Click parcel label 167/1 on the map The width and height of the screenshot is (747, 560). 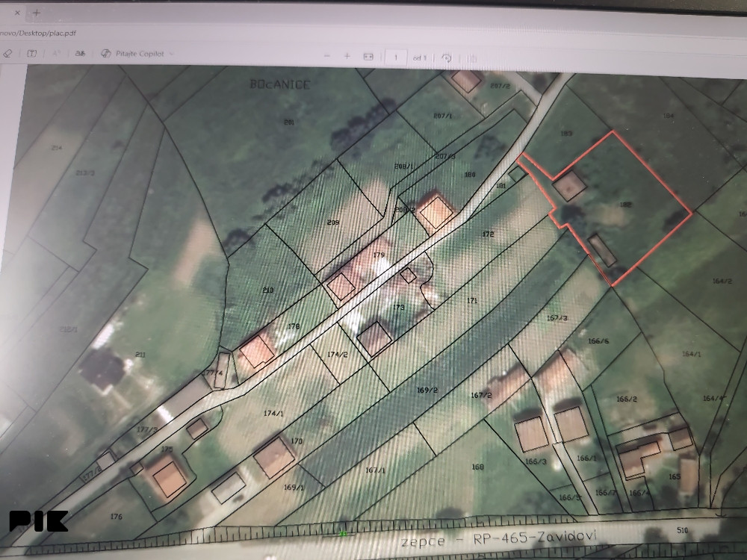tap(375, 470)
